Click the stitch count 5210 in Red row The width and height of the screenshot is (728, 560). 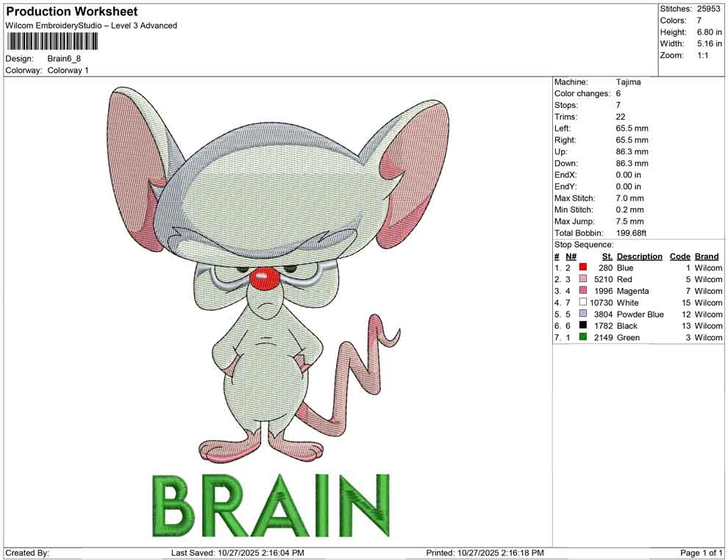click(604, 279)
